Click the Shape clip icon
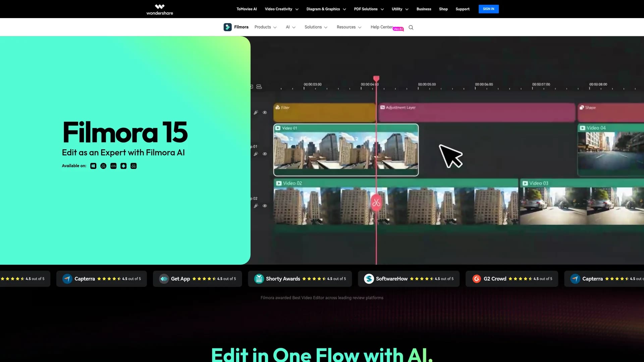644x362 pixels. [x=582, y=108]
